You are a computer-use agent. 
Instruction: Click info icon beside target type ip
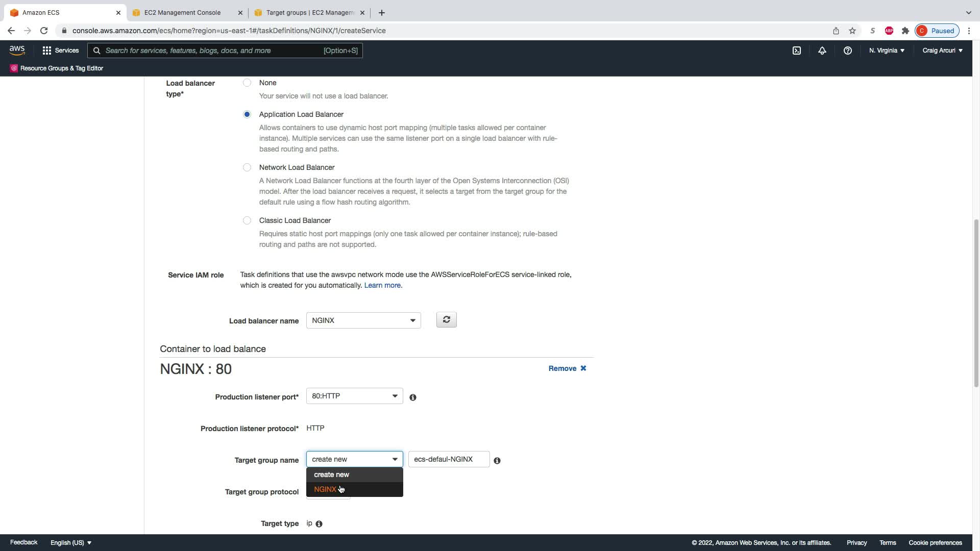(x=319, y=524)
